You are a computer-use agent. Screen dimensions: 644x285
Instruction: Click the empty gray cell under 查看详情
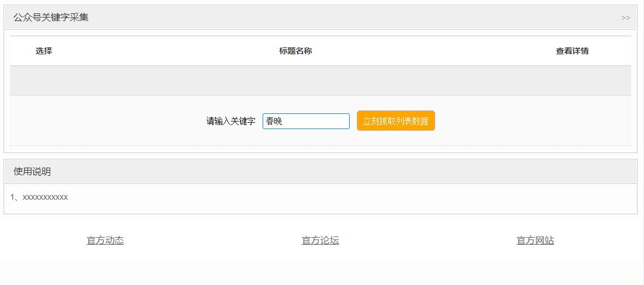coord(572,81)
